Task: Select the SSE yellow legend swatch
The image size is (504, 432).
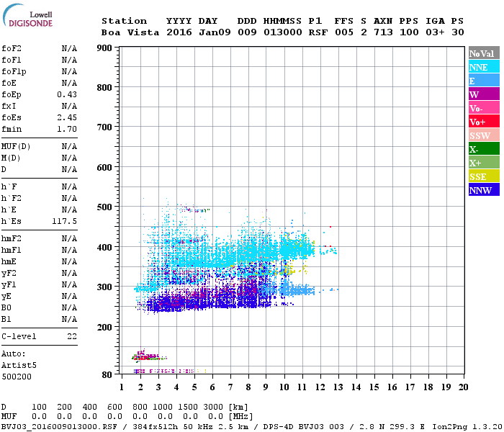Action: [x=484, y=176]
